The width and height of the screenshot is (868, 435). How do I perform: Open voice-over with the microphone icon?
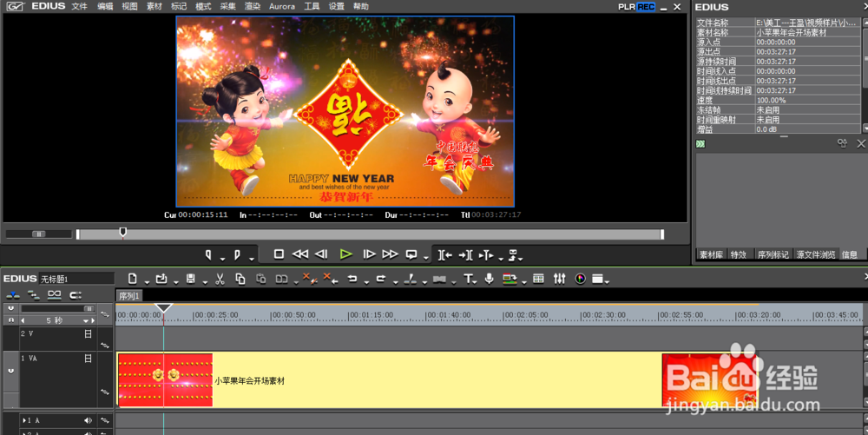click(x=489, y=279)
